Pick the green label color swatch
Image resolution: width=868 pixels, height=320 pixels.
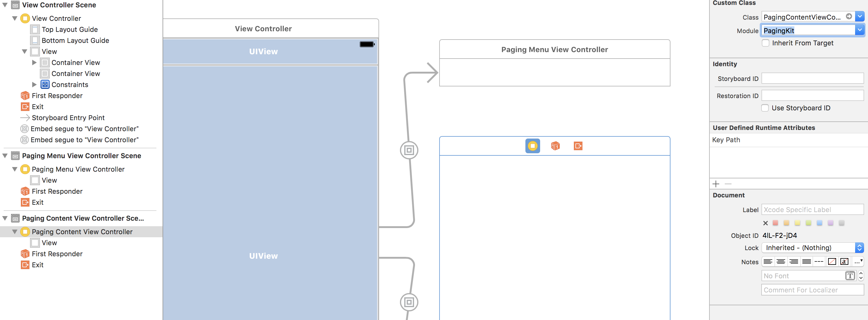click(x=808, y=223)
